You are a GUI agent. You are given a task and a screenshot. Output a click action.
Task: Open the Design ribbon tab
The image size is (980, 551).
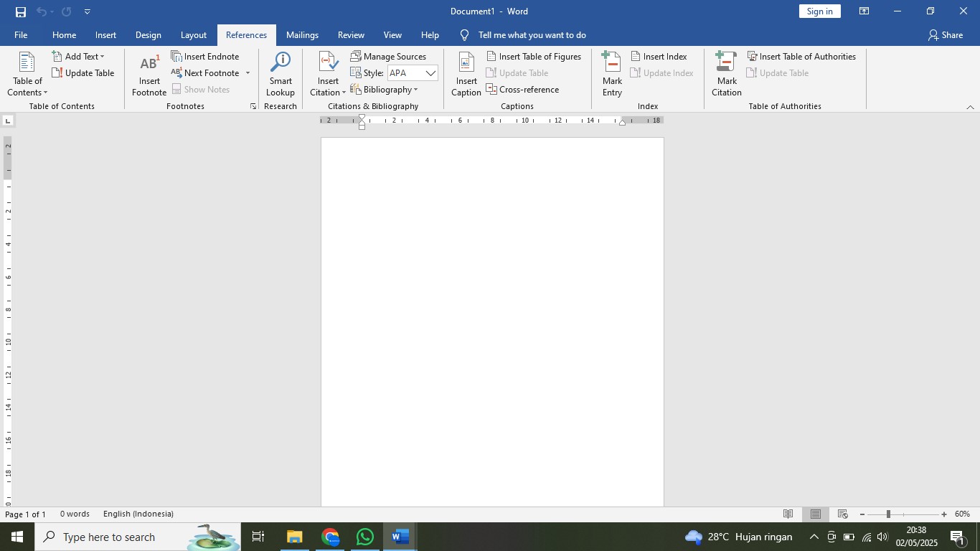click(149, 34)
